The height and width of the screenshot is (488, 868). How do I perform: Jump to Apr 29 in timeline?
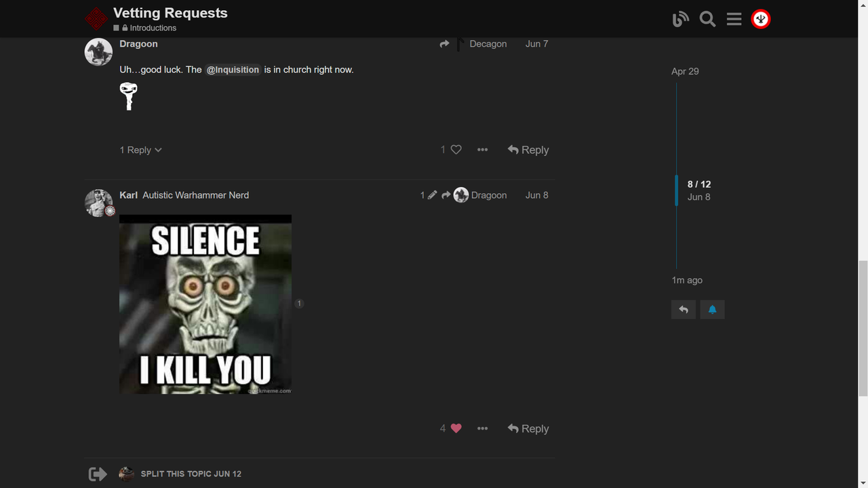[685, 71]
